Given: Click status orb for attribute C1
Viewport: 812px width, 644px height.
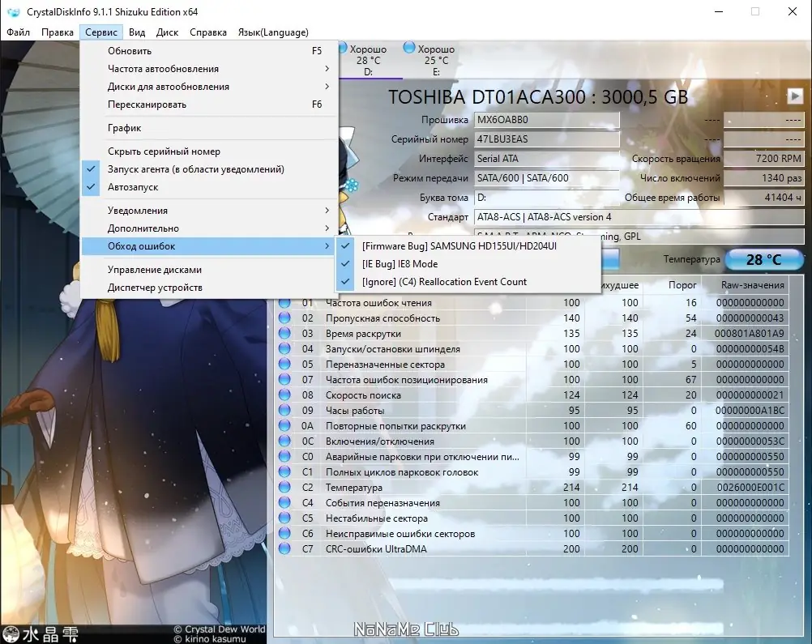Looking at the screenshot, I should (x=284, y=471).
